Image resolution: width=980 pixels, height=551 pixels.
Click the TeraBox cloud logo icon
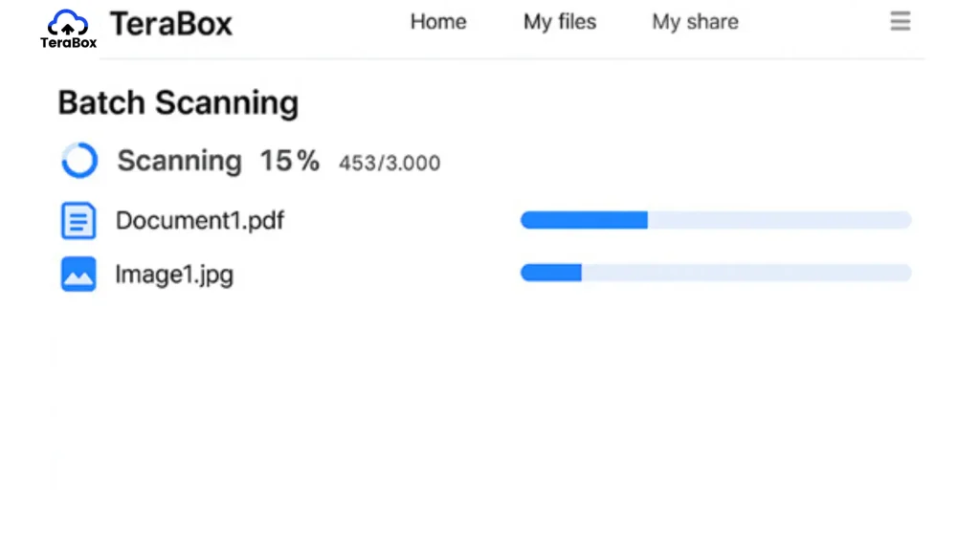tap(68, 23)
